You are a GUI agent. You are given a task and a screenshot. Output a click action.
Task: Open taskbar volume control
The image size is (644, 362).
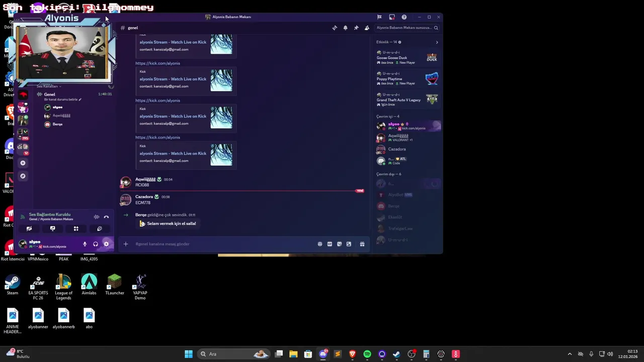(610, 354)
